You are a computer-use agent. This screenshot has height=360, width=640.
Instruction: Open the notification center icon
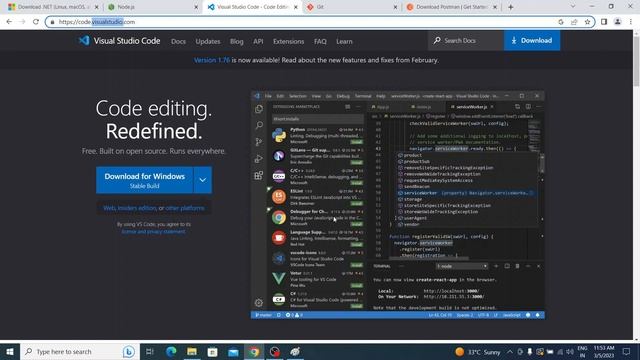[x=627, y=351]
